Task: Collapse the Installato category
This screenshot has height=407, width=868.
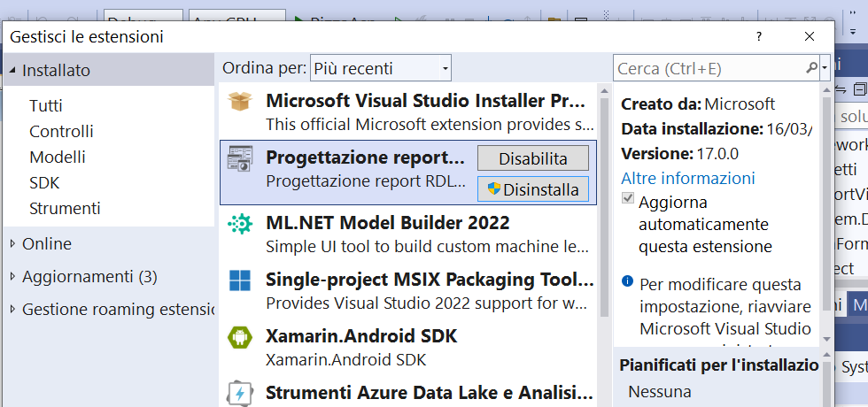Action: [12, 71]
